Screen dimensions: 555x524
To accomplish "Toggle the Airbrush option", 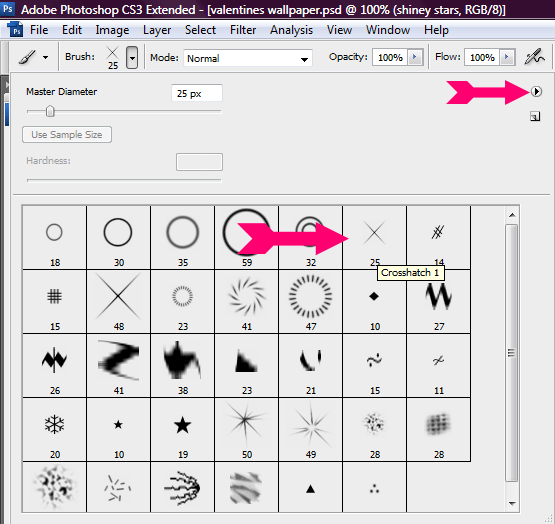I will click(x=534, y=57).
